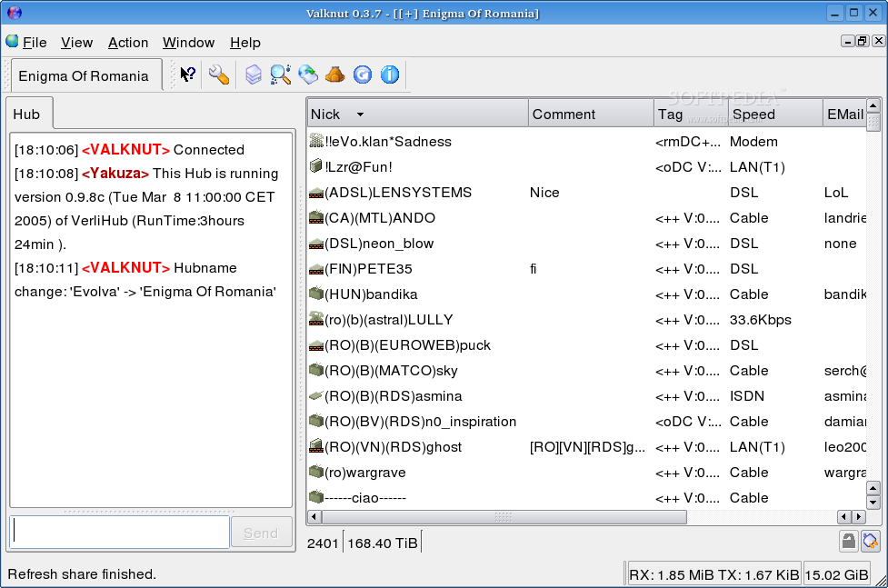The height and width of the screenshot is (588, 888).
Task: Open the blue info toolbar icon
Action: pyautogui.click(x=390, y=75)
